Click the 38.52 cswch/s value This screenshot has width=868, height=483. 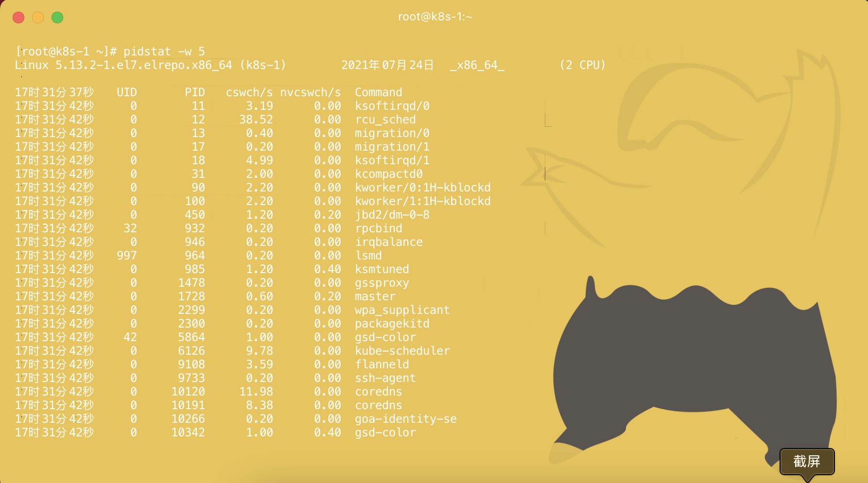click(x=256, y=120)
